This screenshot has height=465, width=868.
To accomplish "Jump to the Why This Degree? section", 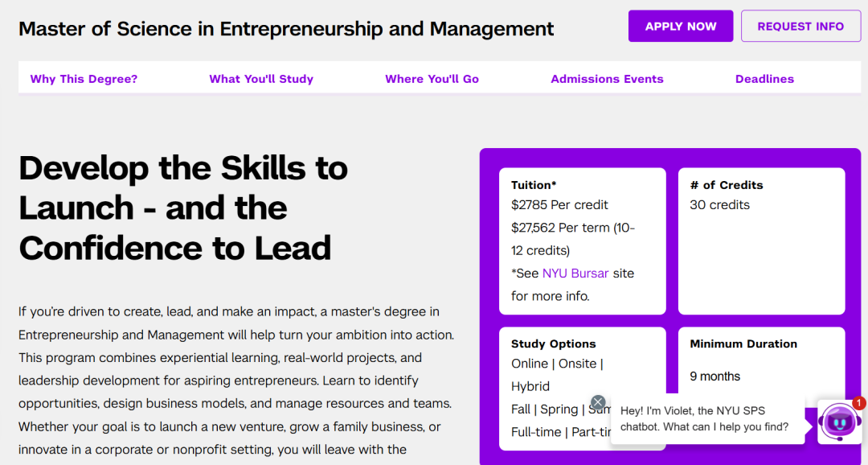I will (x=84, y=79).
